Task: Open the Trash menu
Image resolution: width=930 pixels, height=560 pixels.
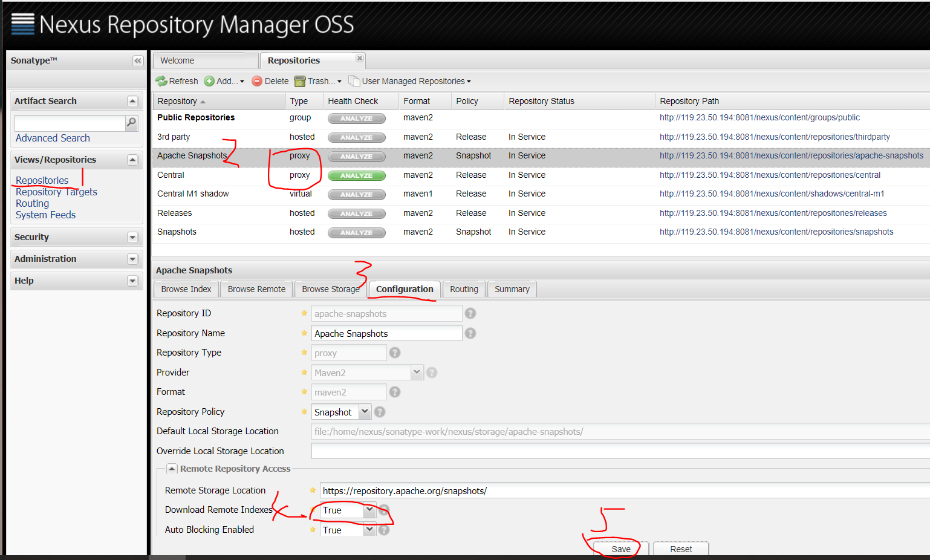Action: pos(318,81)
